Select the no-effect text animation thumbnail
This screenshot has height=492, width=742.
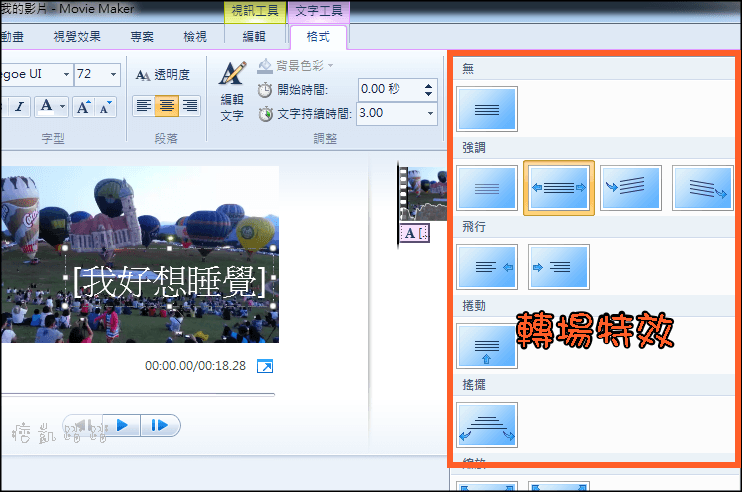[487, 109]
